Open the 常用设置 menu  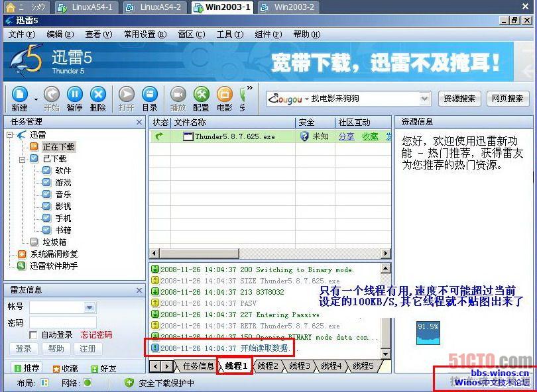pos(145,34)
